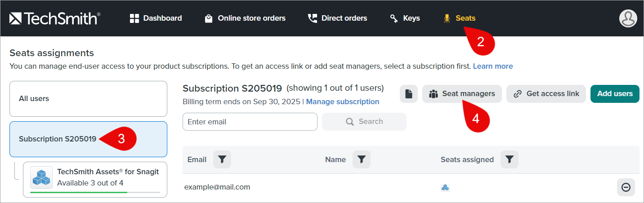Select Subscription S205019 in the sidebar
Image resolution: width=644 pixels, height=203 pixels.
58,139
